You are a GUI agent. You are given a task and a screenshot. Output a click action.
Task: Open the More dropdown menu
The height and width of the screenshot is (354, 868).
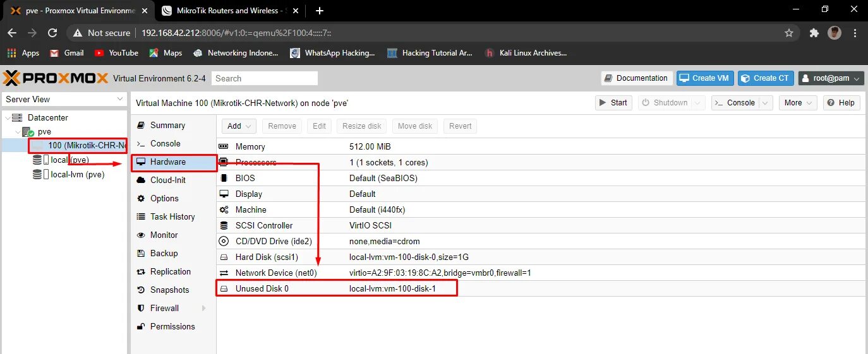tap(798, 103)
